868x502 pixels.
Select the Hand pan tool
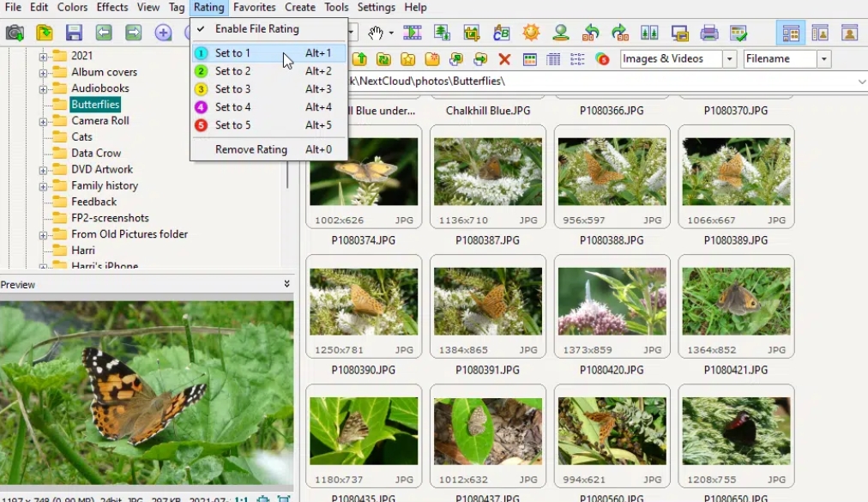point(376,33)
